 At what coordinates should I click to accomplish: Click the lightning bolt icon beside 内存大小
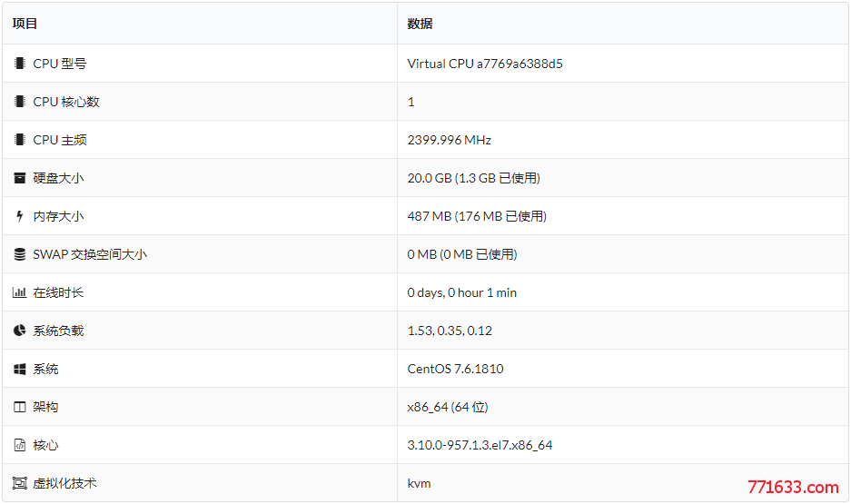[20, 216]
